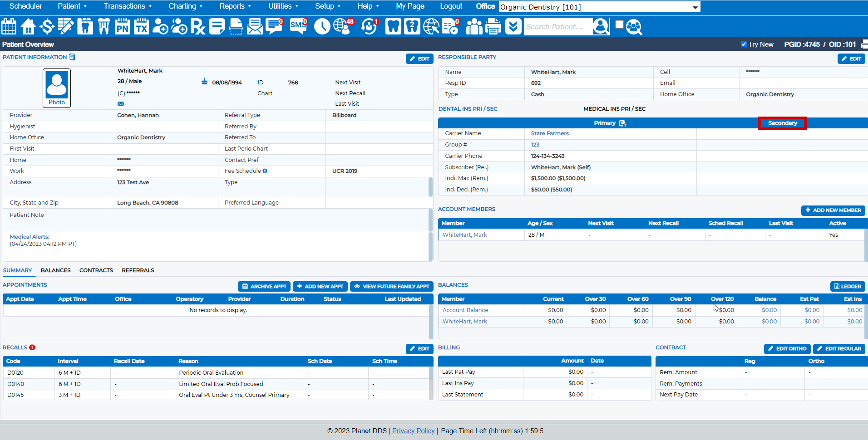The height and width of the screenshot is (440, 868).
Task: Open the Scheduler menu item
Action: pos(25,6)
